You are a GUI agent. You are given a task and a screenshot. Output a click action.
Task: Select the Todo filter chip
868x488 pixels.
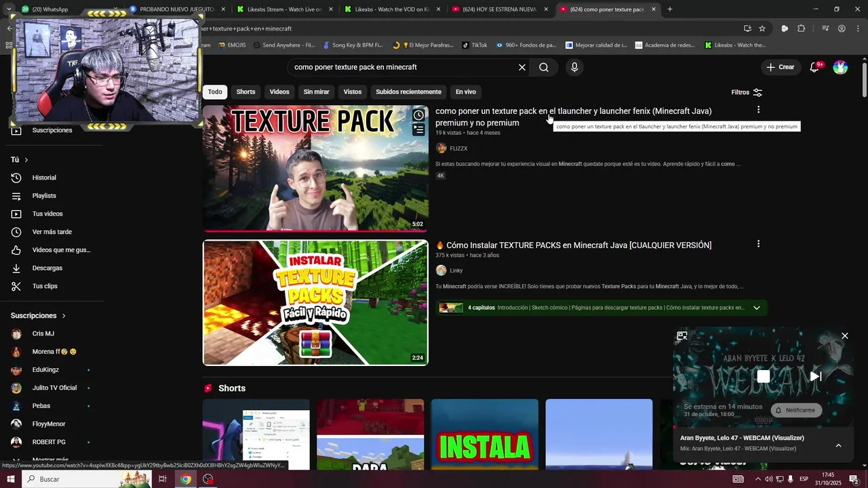[x=215, y=91]
